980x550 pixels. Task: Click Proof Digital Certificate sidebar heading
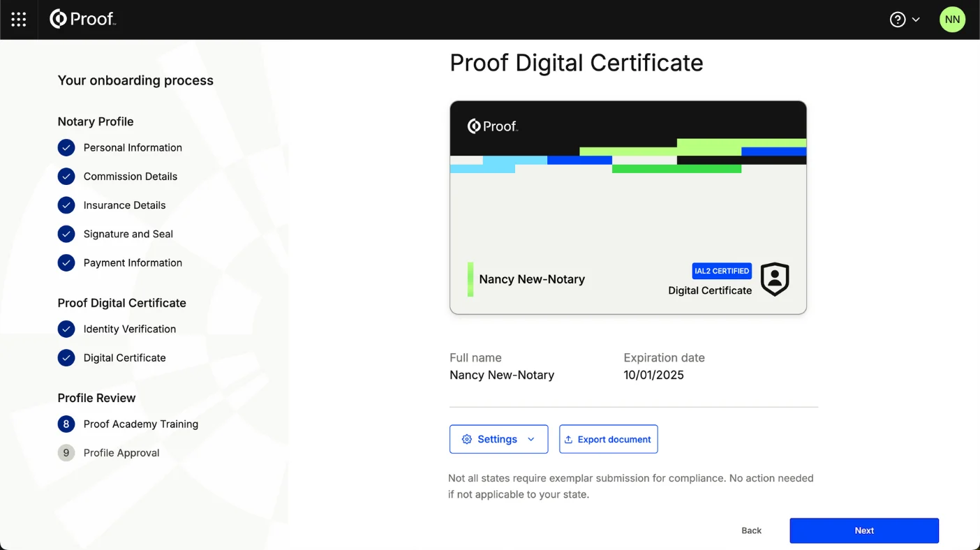point(122,303)
